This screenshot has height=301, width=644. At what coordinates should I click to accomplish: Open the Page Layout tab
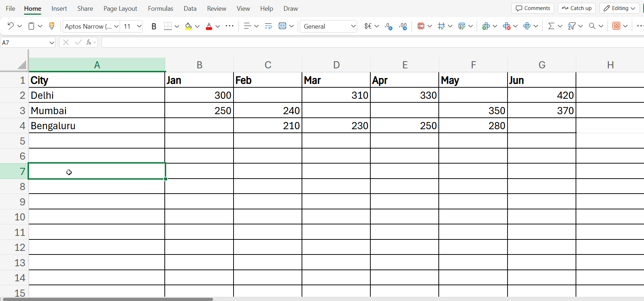pos(120,9)
